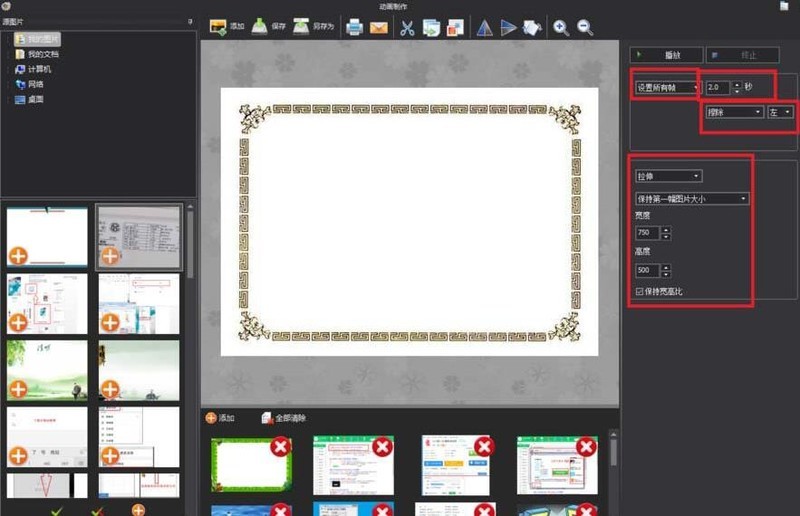Select 我的文档 in the source tree
The width and height of the screenshot is (800, 516).
[x=42, y=53]
